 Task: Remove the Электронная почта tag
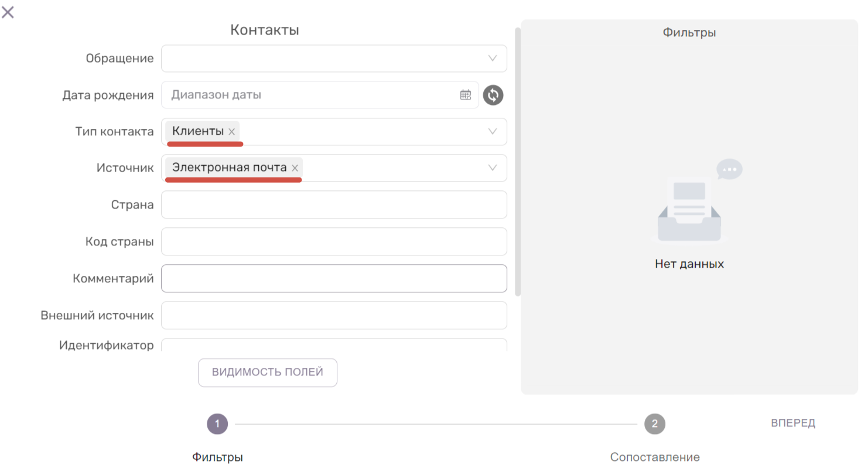[x=295, y=168]
